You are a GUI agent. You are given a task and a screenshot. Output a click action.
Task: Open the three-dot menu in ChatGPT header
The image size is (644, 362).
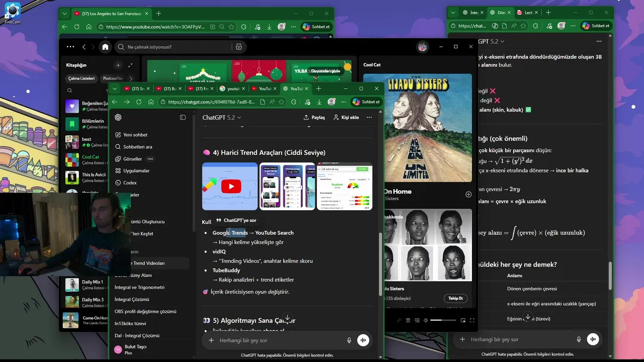coord(369,117)
